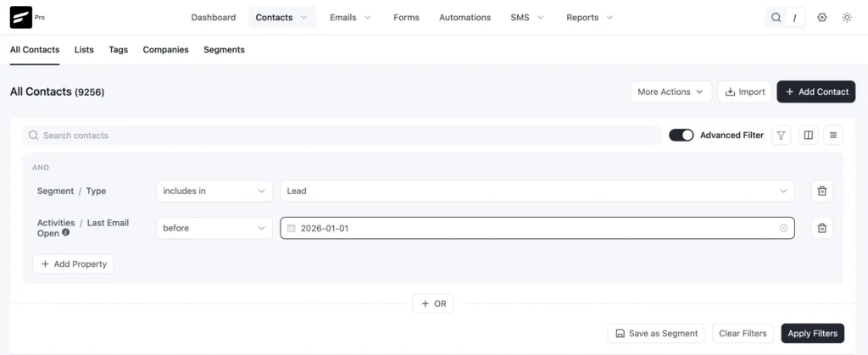Select the All Contacts tab
Screen dimensions: 868x355
pos(34,50)
